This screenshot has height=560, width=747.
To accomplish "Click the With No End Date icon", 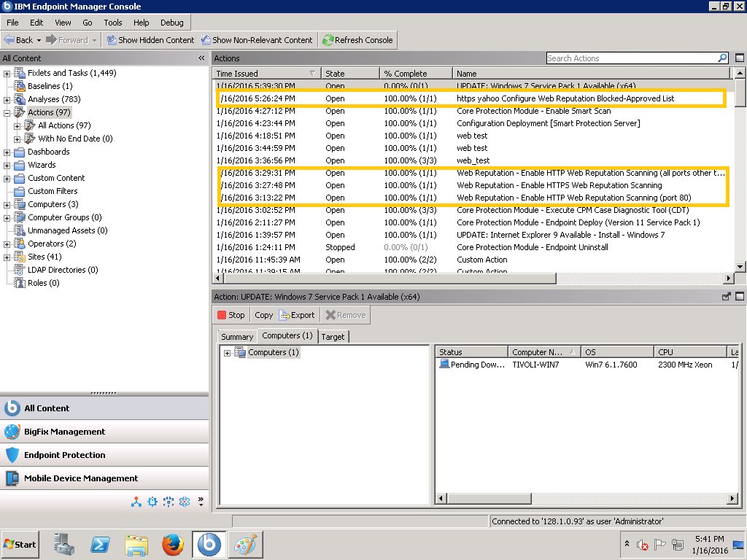I will pyautogui.click(x=30, y=139).
